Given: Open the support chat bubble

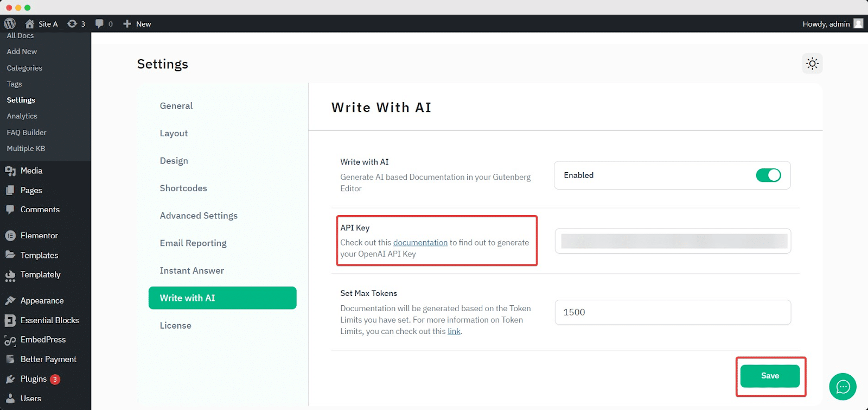Looking at the screenshot, I should coord(843,387).
